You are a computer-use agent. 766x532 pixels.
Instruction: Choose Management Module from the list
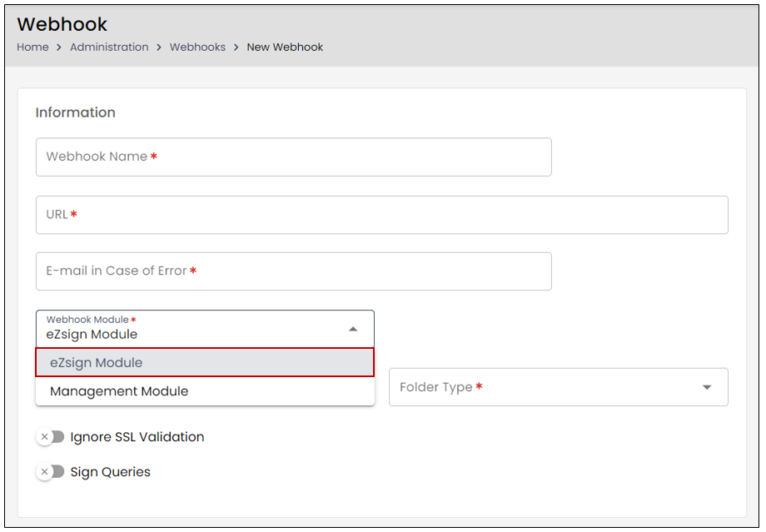click(205, 391)
